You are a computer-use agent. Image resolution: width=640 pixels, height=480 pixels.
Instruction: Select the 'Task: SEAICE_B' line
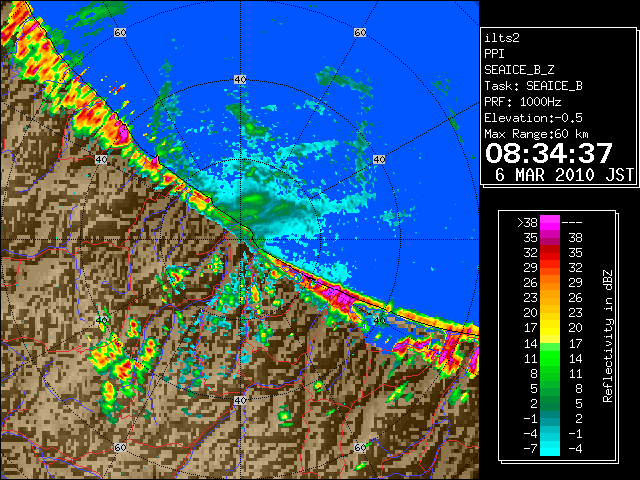533,86
